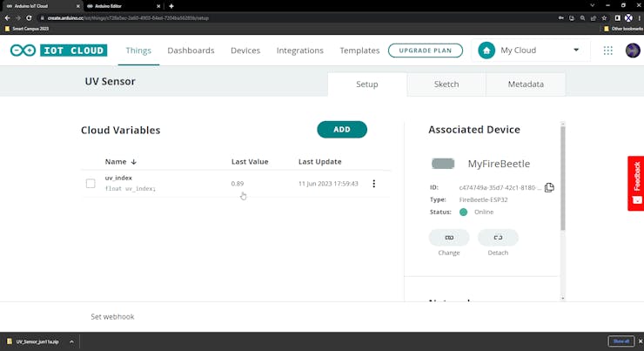Switch to the Setup tab

366,84
